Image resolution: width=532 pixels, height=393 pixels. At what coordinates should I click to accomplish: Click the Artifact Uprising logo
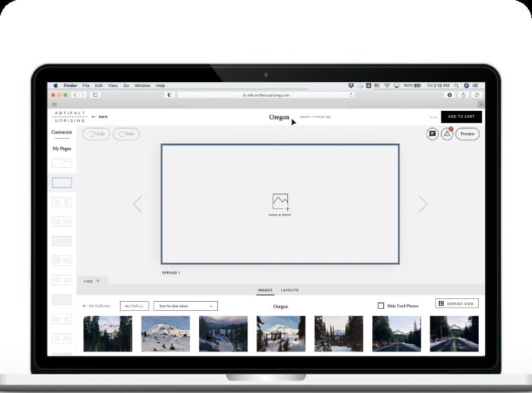coord(70,116)
